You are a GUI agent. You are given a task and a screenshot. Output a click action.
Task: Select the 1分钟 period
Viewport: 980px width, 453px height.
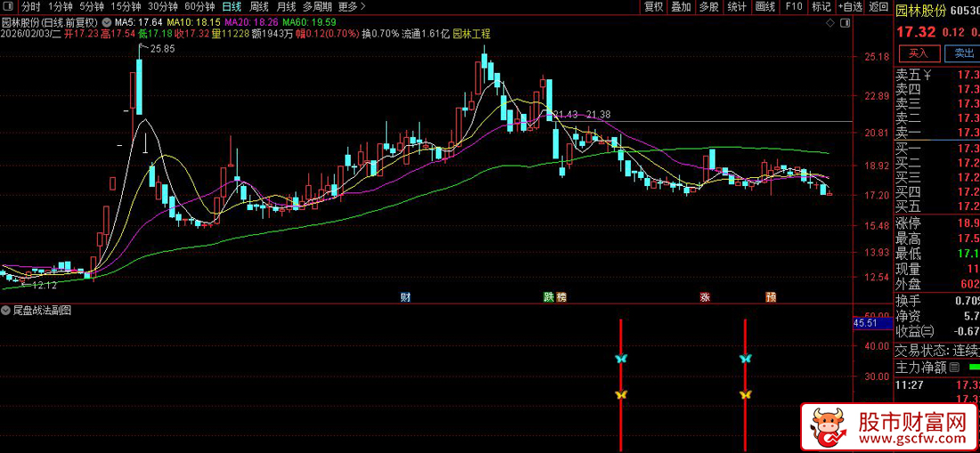click(60, 7)
